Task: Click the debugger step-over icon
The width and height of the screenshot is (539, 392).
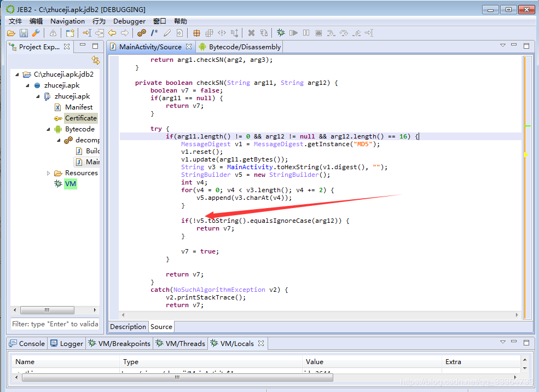Action: click(344, 33)
